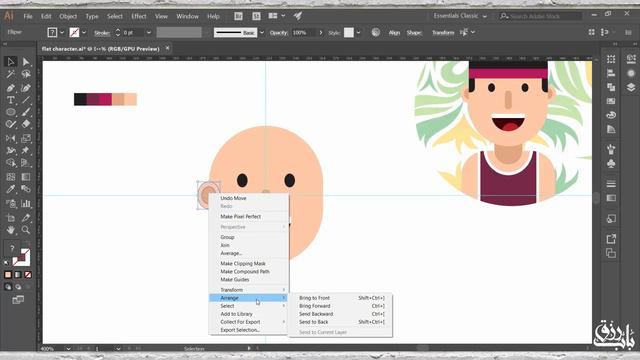Click the Stroke label link
The width and height of the screenshot is (640, 360).
[x=102, y=33]
